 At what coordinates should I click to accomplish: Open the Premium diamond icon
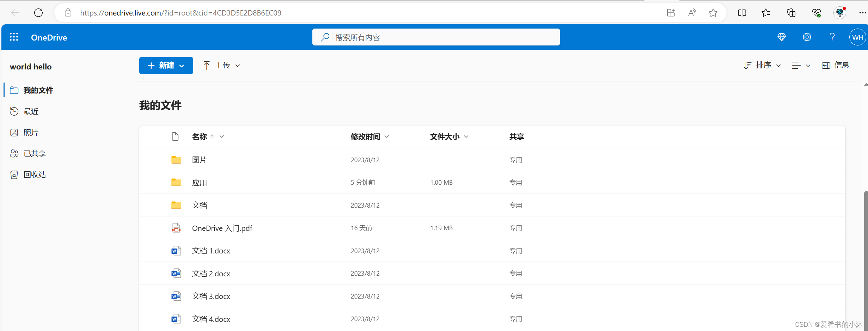point(782,37)
